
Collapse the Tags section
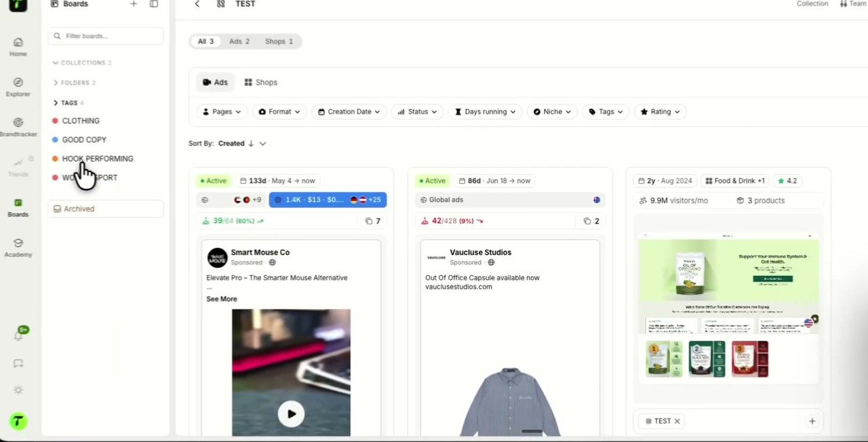pyautogui.click(x=68, y=103)
